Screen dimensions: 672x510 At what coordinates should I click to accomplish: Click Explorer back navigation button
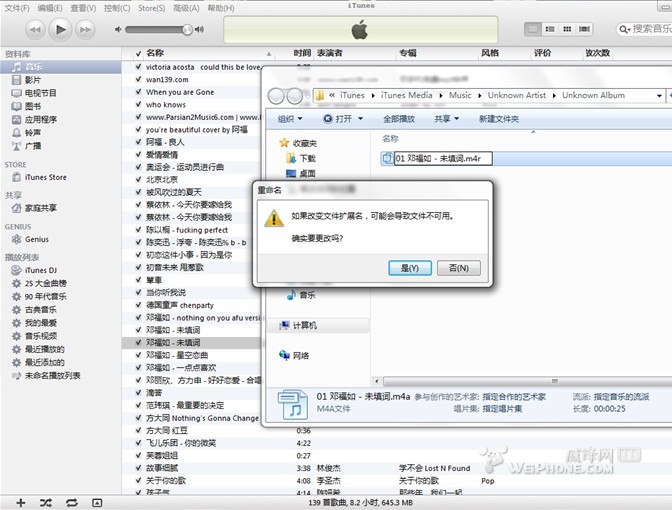(x=276, y=96)
